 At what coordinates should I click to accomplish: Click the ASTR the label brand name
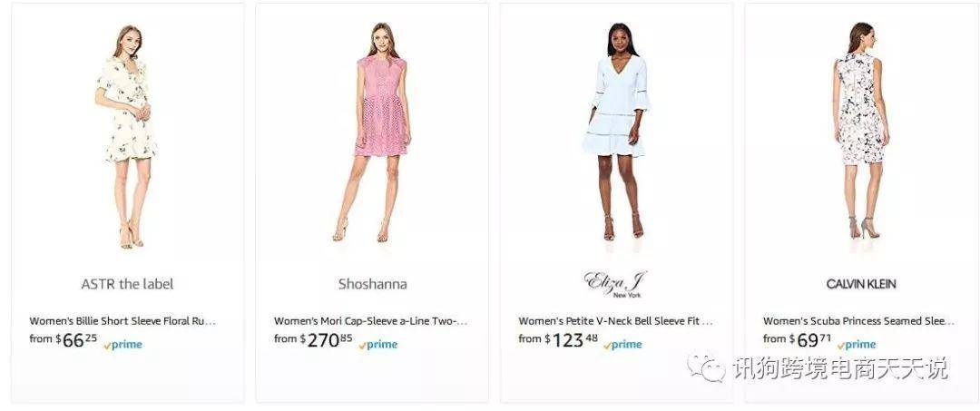(128, 284)
